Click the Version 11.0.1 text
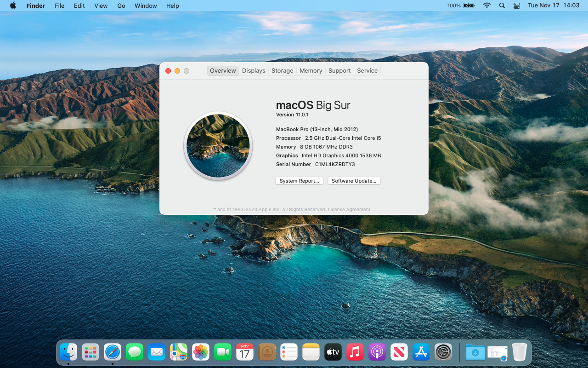 (292, 115)
